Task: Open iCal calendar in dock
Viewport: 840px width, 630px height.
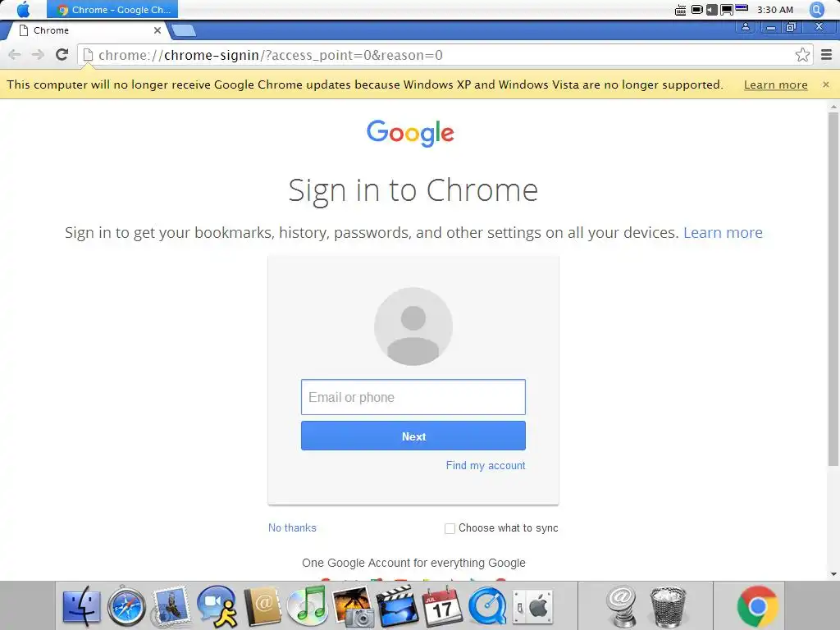Action: (442, 607)
